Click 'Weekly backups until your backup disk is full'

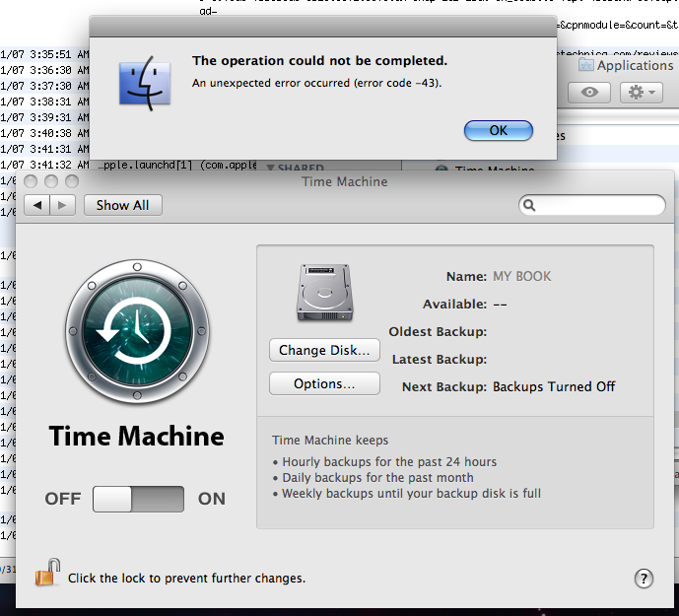411,494
